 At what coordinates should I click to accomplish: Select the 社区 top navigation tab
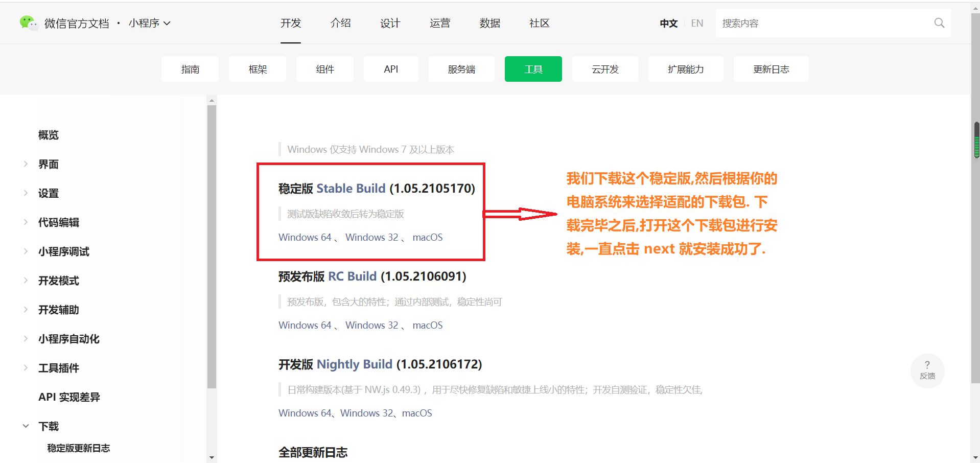pos(540,23)
